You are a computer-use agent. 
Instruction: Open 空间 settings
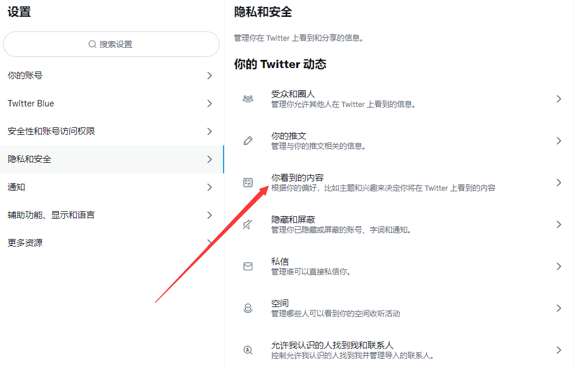click(399, 308)
